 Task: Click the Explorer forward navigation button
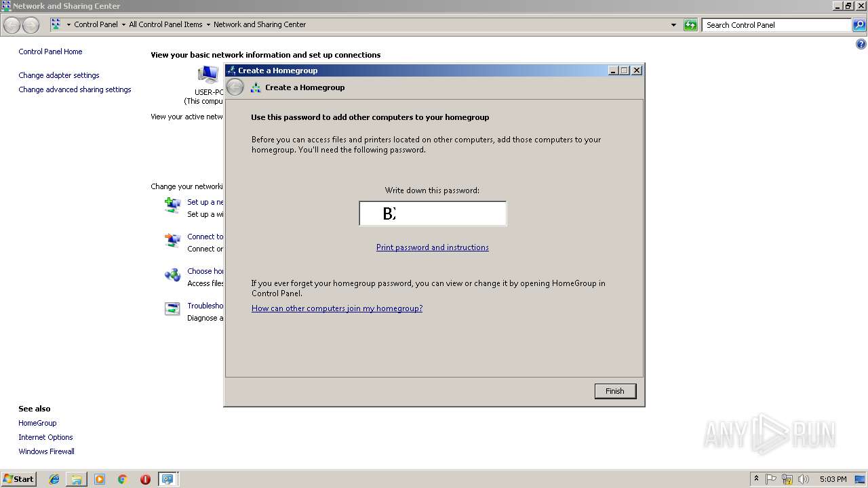click(31, 25)
